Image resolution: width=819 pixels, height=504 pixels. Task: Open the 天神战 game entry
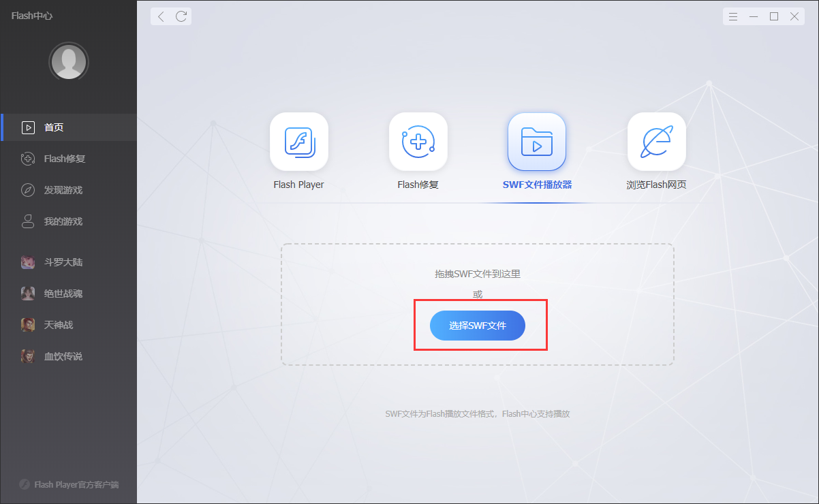click(x=58, y=325)
